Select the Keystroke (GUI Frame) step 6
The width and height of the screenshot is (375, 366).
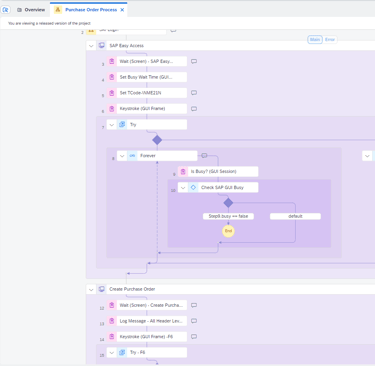click(147, 108)
